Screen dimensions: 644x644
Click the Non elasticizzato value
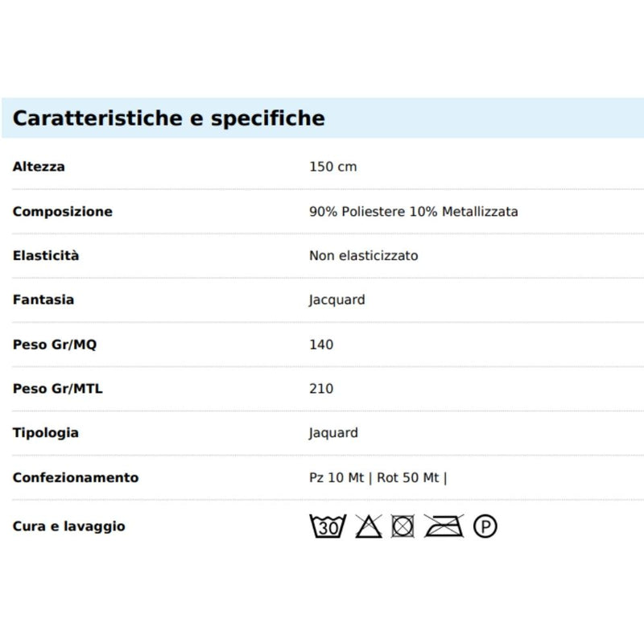point(364,255)
